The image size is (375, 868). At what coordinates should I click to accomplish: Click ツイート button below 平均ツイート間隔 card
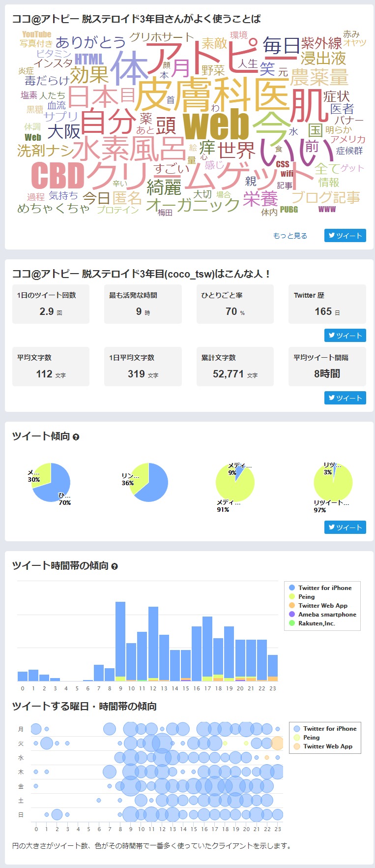[345, 398]
